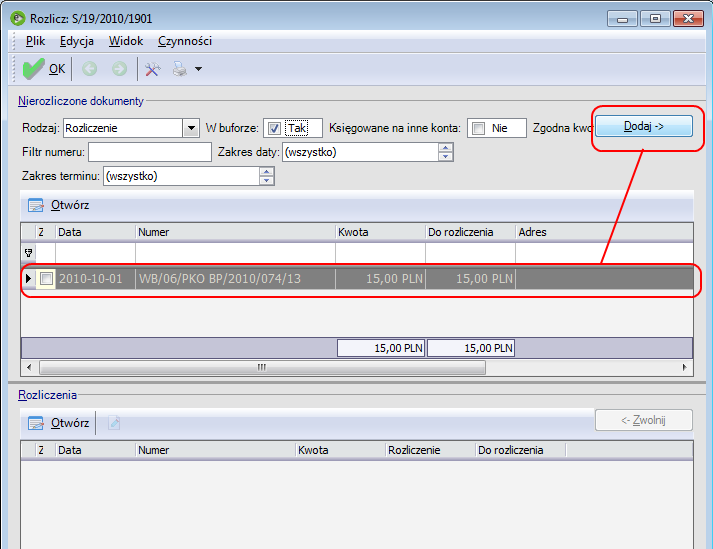The height and width of the screenshot is (549, 713).
Task: Toggle Księgowane na inne konta checkbox
Action: coord(478,128)
